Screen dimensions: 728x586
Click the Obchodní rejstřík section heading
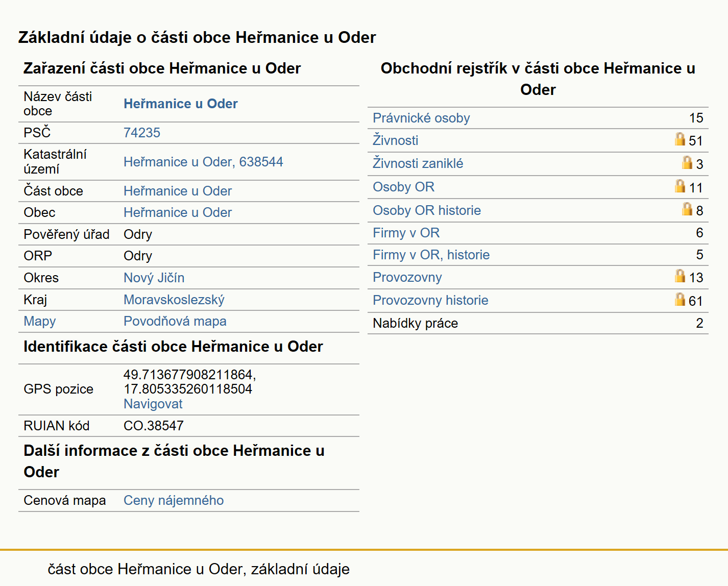pos(538,79)
